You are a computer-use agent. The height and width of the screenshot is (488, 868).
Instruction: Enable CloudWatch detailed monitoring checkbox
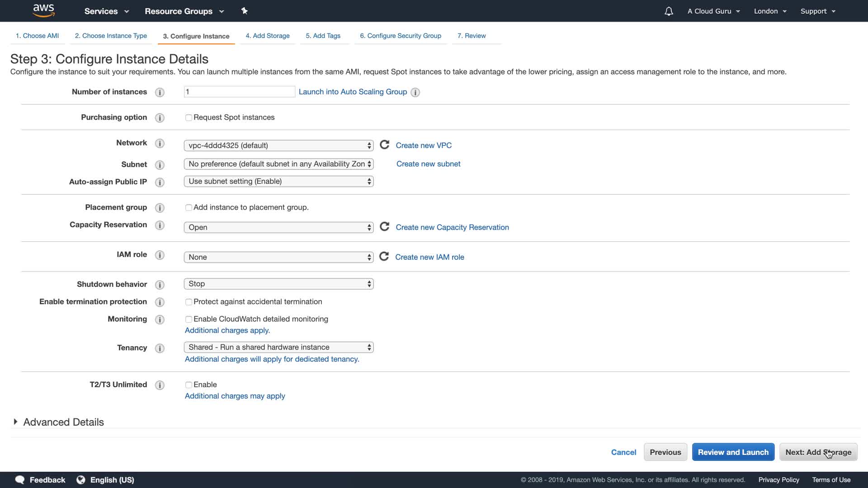(189, 319)
